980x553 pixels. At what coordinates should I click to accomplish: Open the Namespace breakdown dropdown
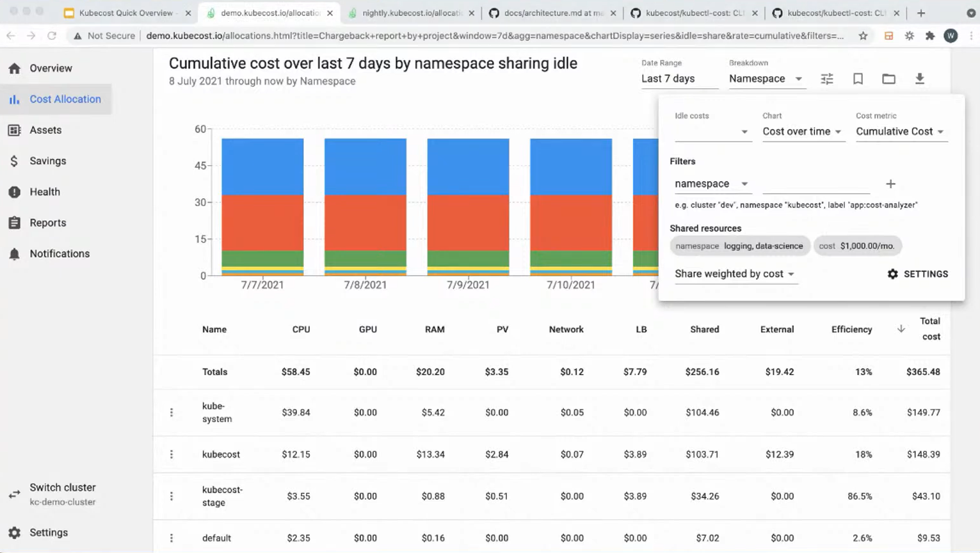tap(766, 79)
